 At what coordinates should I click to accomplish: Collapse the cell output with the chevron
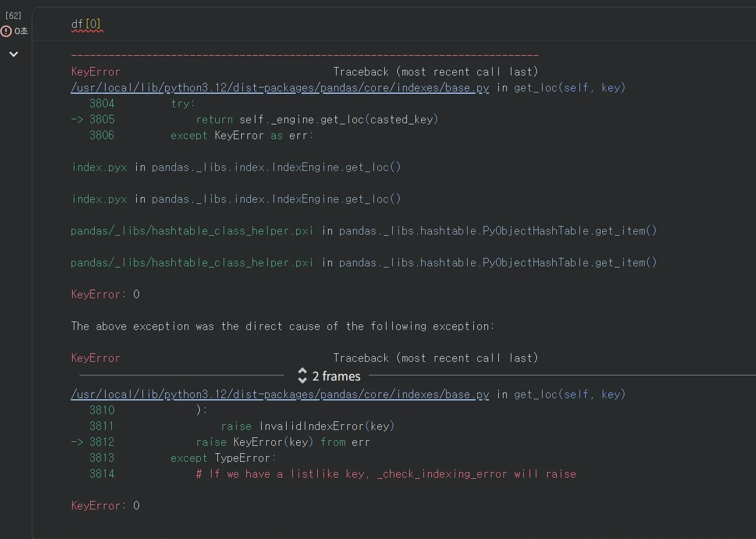tap(14, 54)
